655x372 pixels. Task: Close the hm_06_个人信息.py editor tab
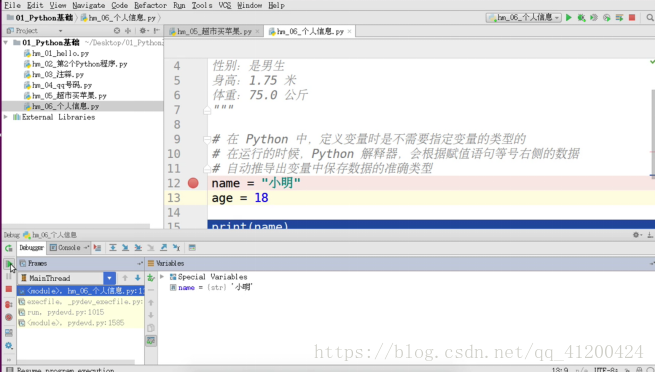350,31
